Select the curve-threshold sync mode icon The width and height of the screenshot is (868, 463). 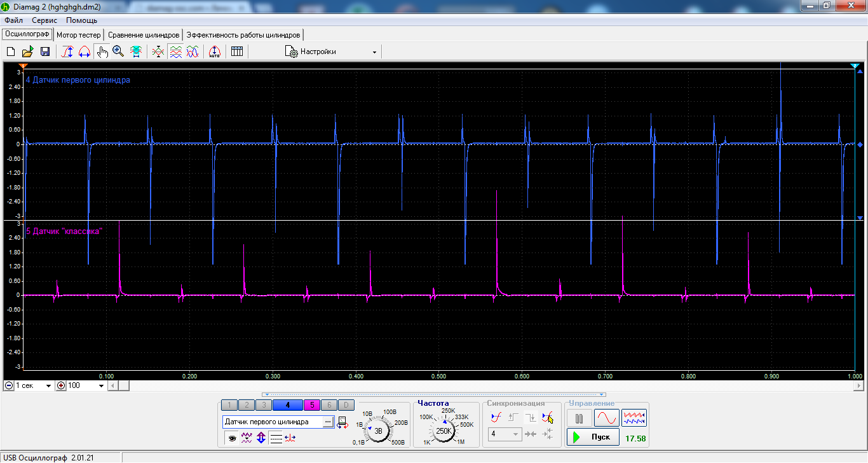click(497, 418)
